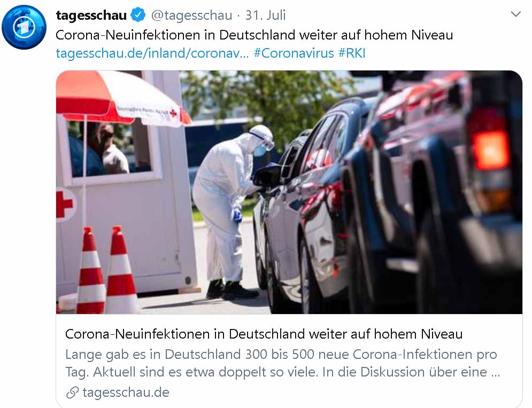Follow the tagesschau.de/inland/coronav… link
Screen dimensions: 532x408
pos(152,53)
